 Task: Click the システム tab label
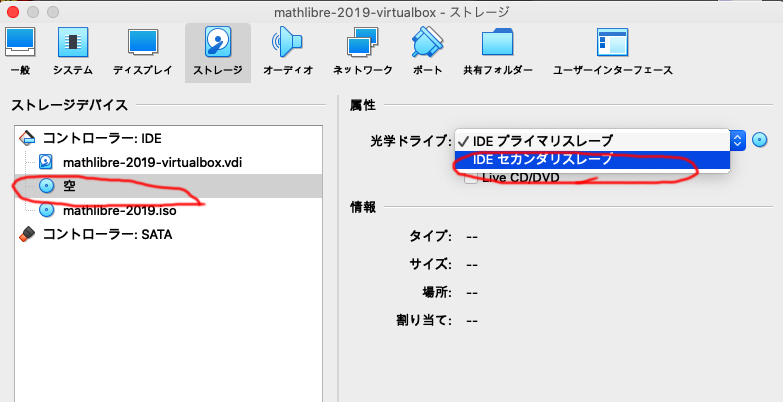coord(73,70)
